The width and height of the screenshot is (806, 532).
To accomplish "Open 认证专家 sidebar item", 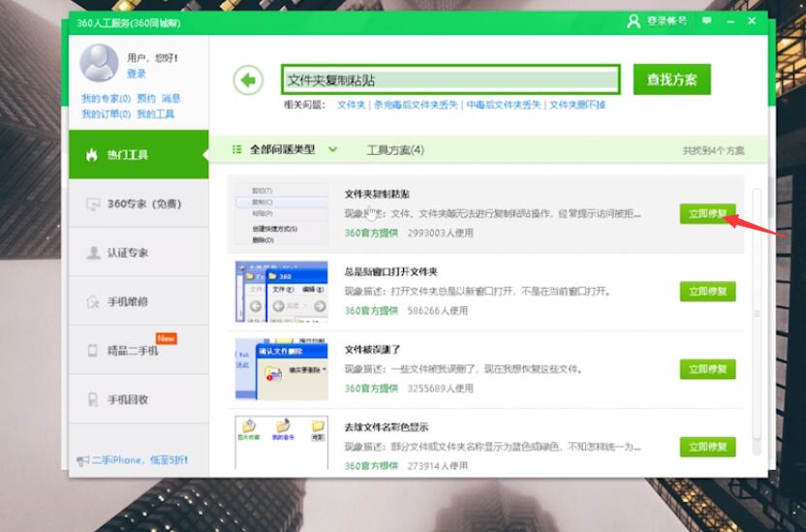I will [139, 253].
